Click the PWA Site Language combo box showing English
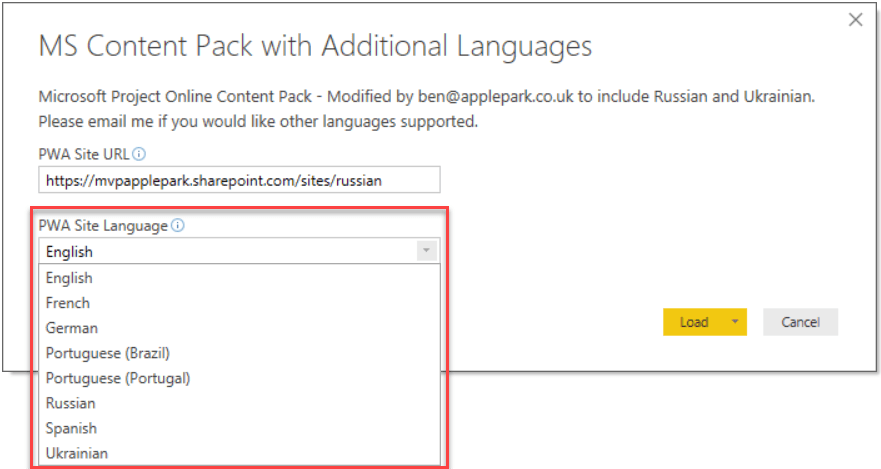The image size is (881, 469). pyautogui.click(x=239, y=251)
